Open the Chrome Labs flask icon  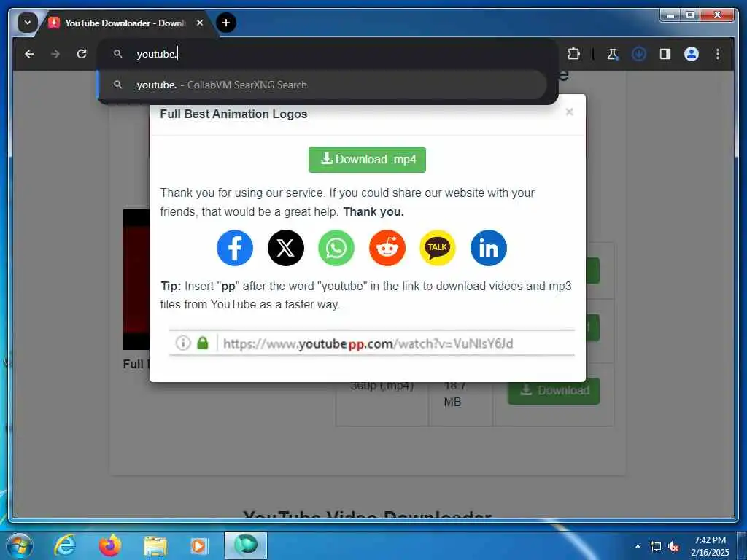613,54
